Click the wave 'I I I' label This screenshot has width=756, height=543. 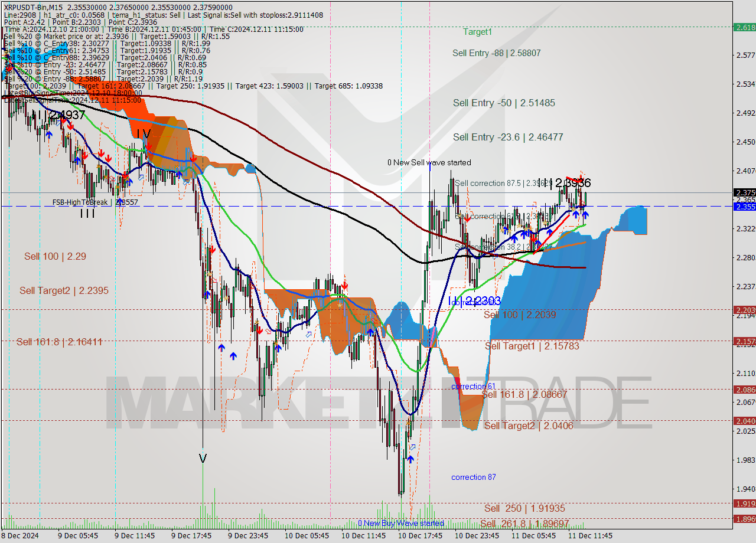[88, 213]
